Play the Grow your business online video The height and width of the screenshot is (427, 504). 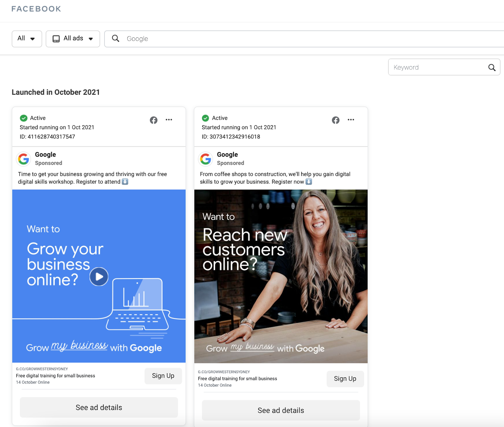point(99,277)
